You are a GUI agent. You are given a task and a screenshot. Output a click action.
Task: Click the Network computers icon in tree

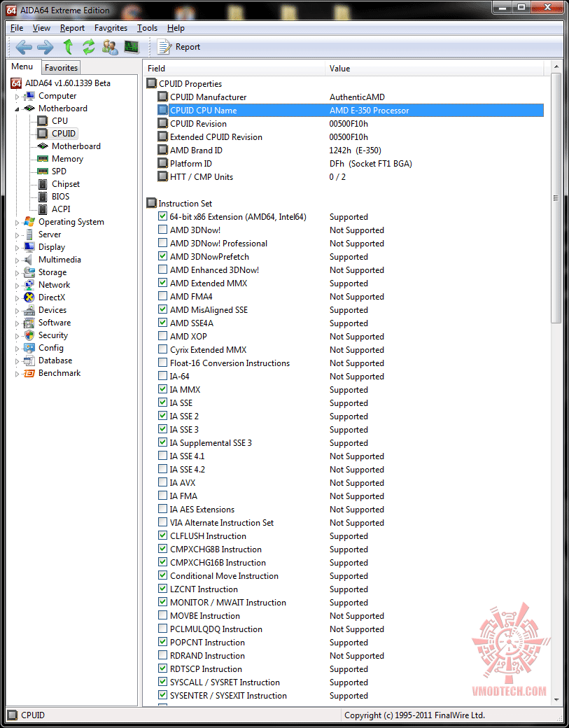coord(29,285)
